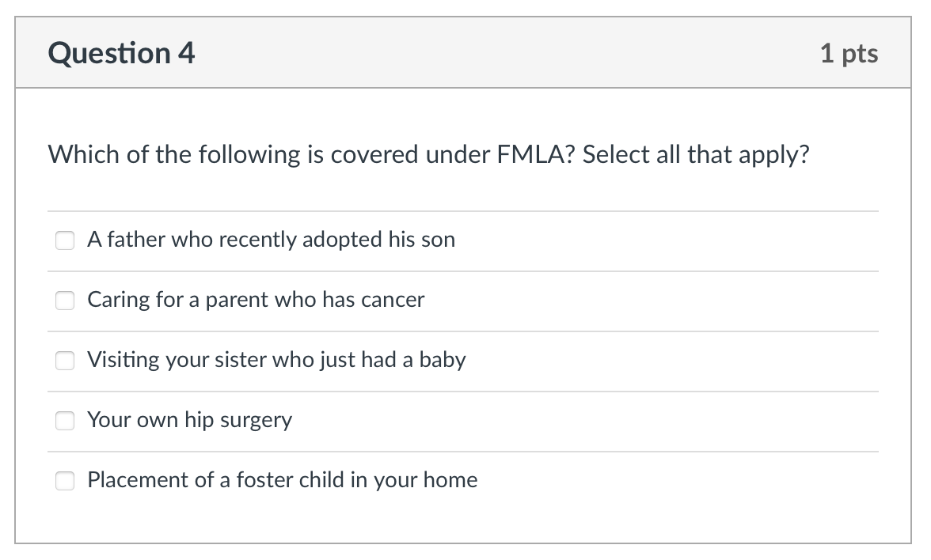931x560 pixels.
Task: Check the 'Caring for a parent who has cancer' option
Action: click(64, 300)
